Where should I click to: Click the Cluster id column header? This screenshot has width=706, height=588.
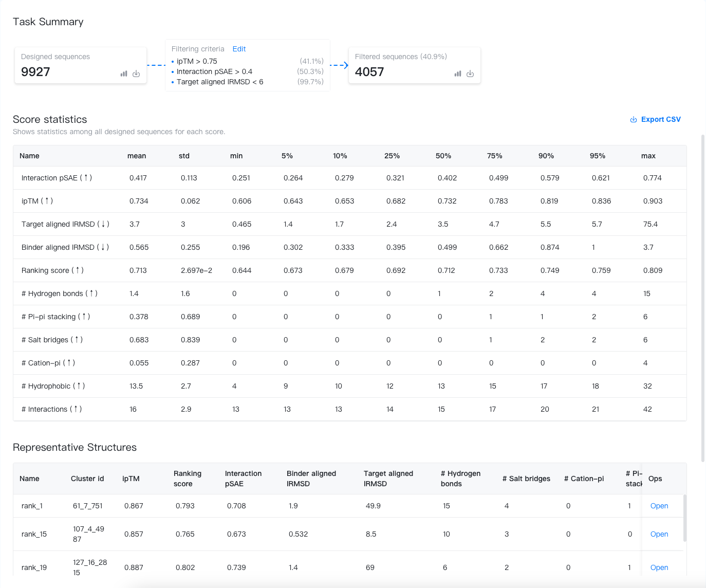[x=87, y=479]
